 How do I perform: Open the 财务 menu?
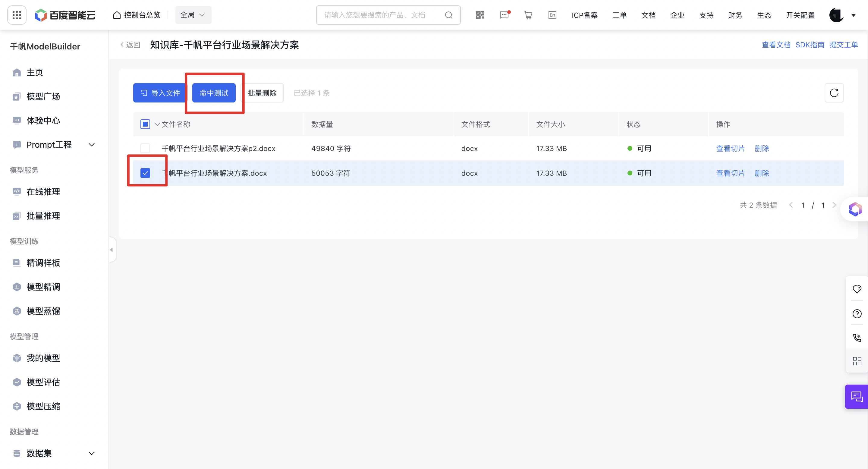pyautogui.click(x=735, y=15)
